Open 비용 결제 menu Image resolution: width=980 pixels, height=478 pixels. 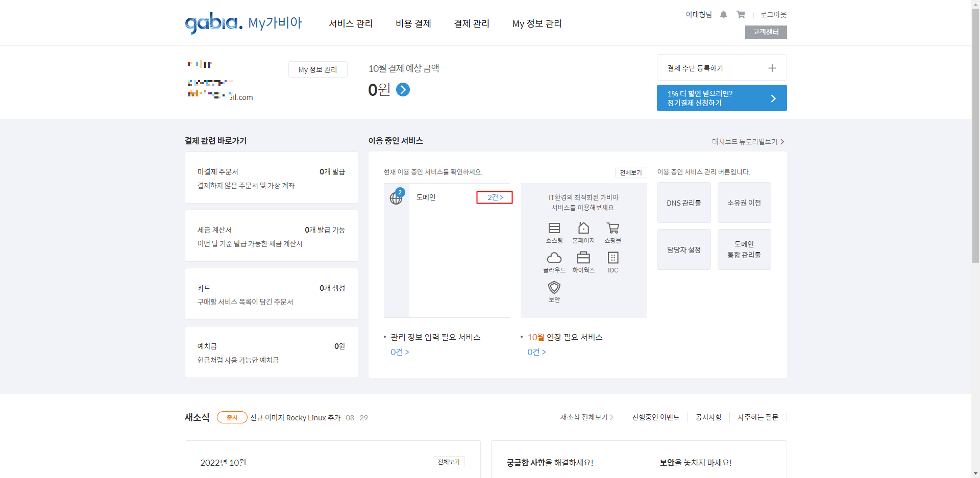point(413,23)
